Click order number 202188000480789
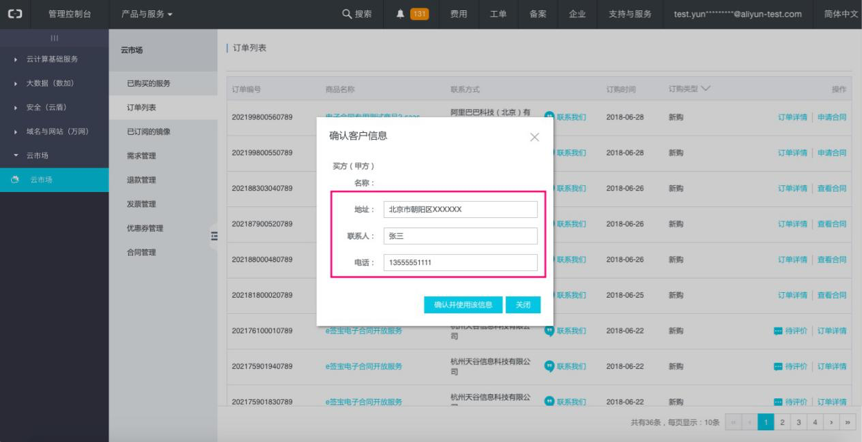This screenshot has height=442, width=862. coord(262,259)
